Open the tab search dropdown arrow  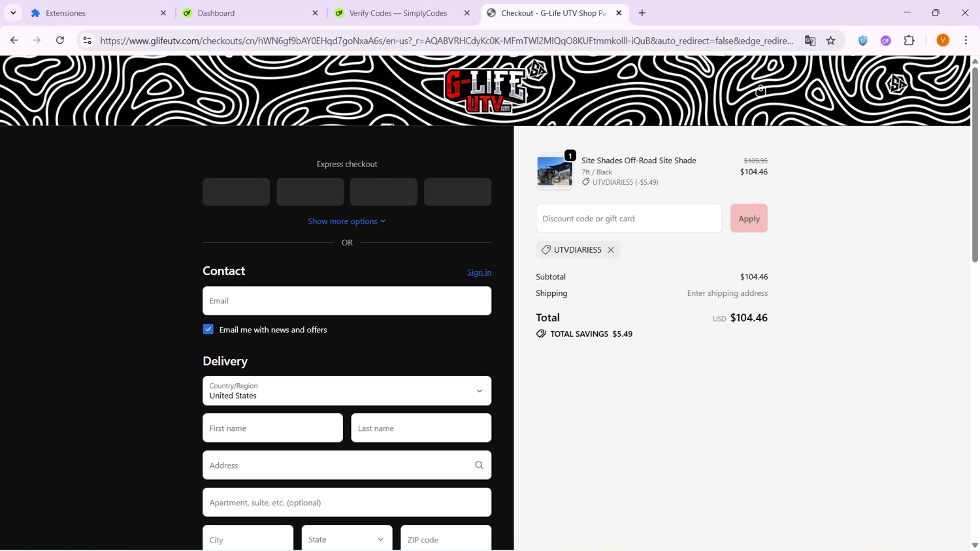[x=13, y=13]
